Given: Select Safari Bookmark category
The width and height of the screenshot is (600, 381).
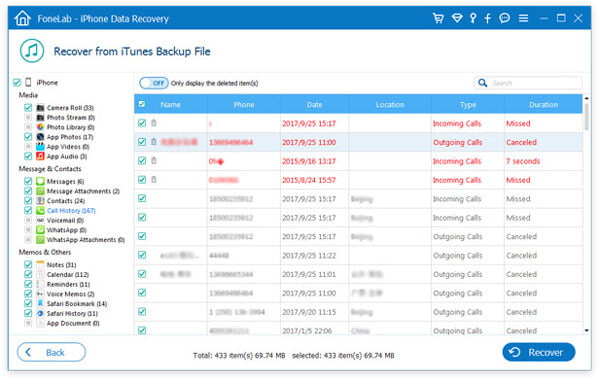Looking at the screenshot, I should [x=77, y=304].
